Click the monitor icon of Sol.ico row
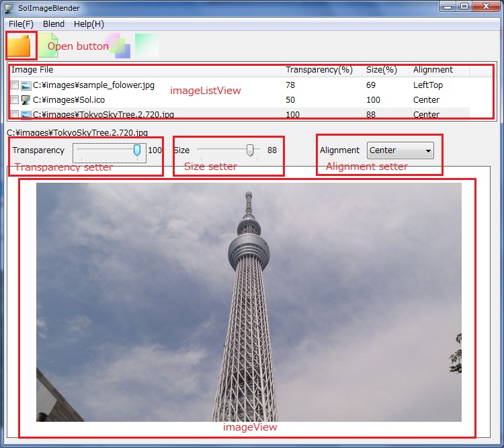 tap(26, 100)
